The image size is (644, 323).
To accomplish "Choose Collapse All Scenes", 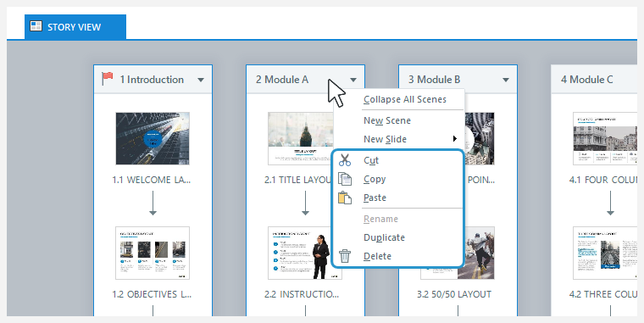I will click(x=405, y=99).
